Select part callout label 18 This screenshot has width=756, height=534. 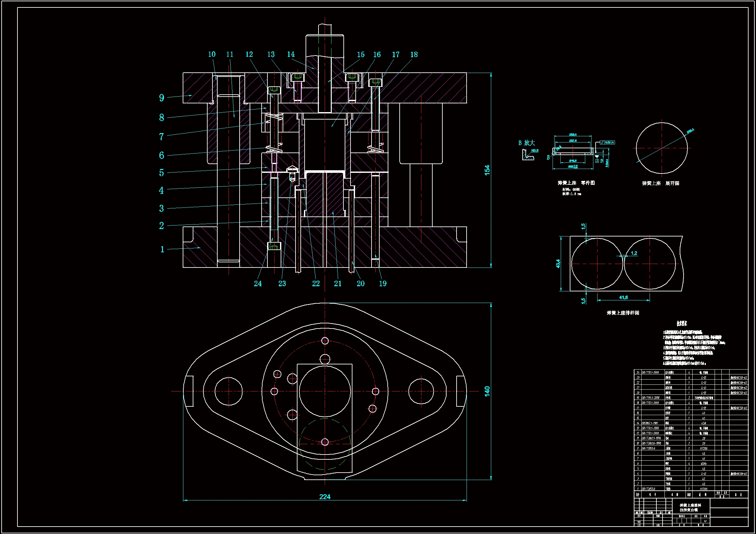[414, 55]
